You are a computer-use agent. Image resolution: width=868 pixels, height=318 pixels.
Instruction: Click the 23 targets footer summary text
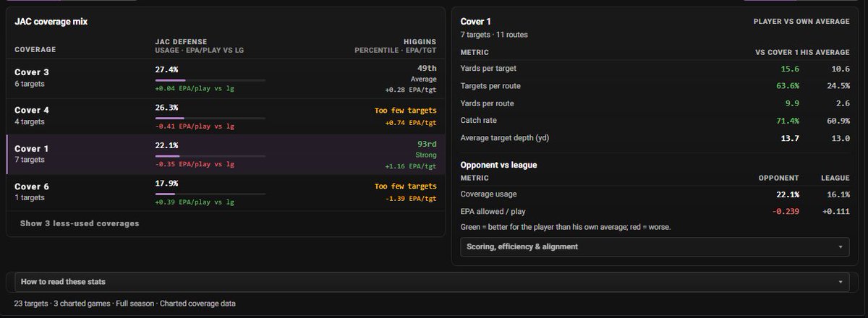click(124, 304)
